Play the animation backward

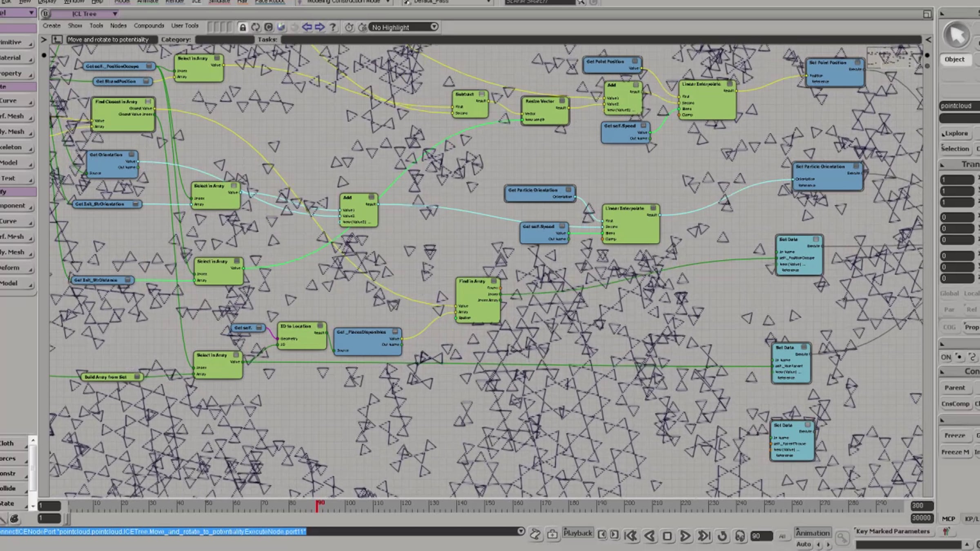(x=649, y=535)
